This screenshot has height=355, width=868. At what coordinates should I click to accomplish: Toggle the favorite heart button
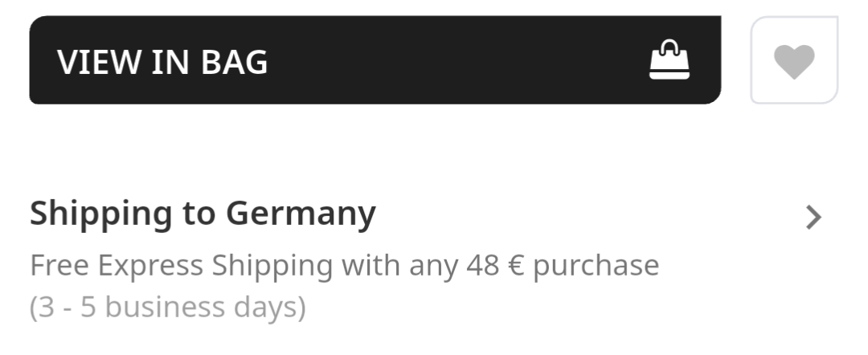click(x=794, y=61)
